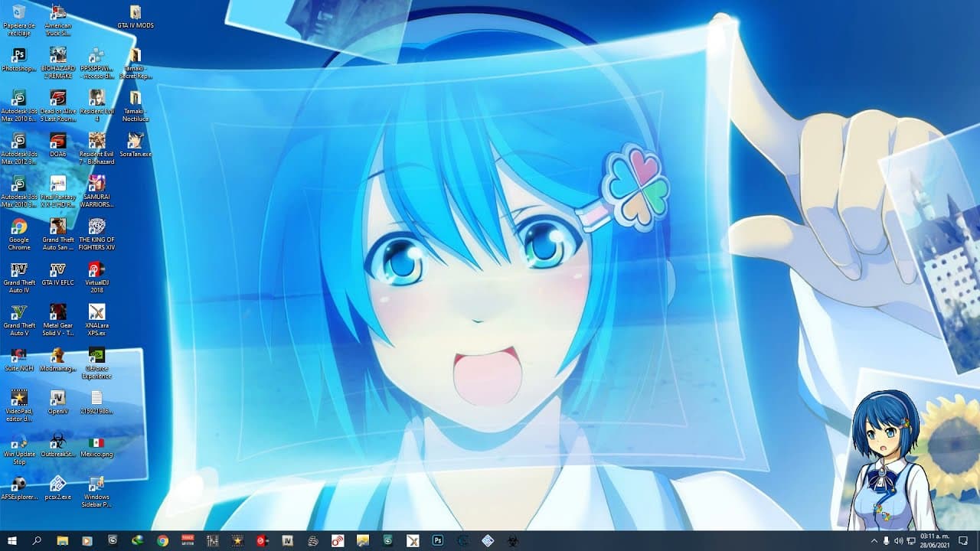Image resolution: width=980 pixels, height=551 pixels.
Task: Open the biohazard symbol taskbar icon
Action: [512, 540]
